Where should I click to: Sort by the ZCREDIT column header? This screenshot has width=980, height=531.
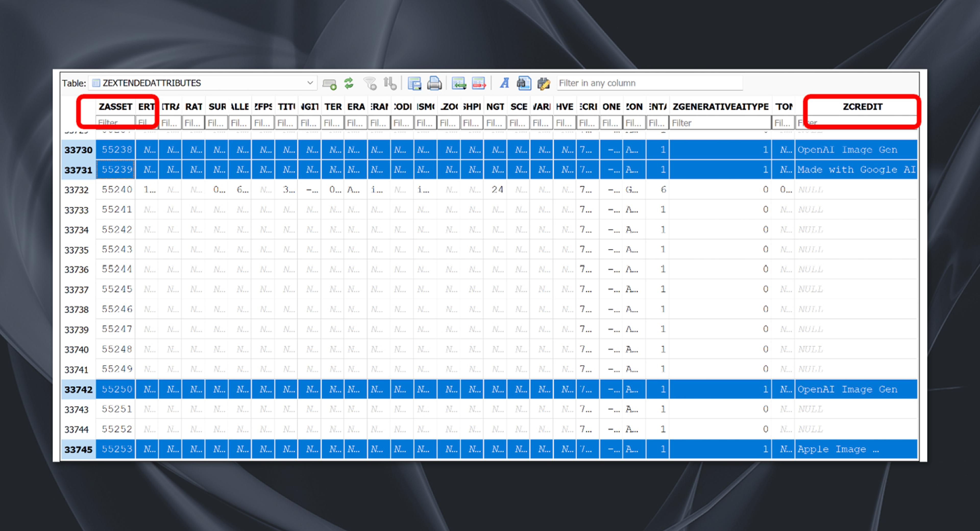pos(862,106)
